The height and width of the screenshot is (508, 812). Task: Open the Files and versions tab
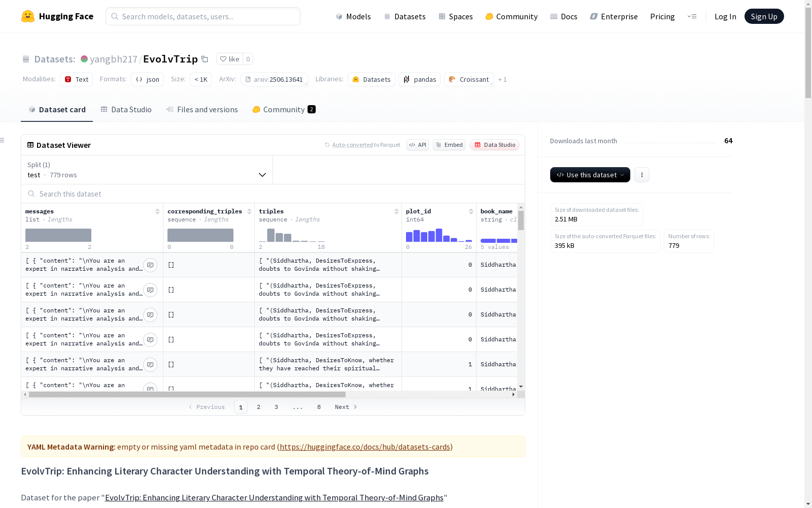202,110
